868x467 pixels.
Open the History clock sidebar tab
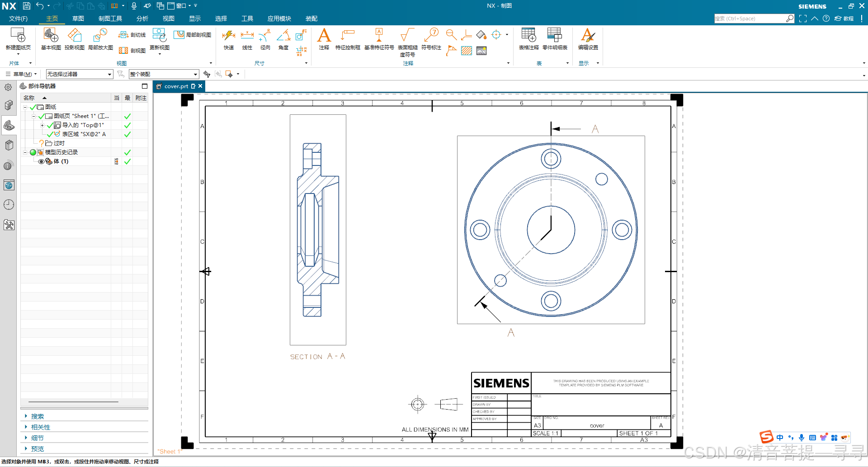pos(9,205)
